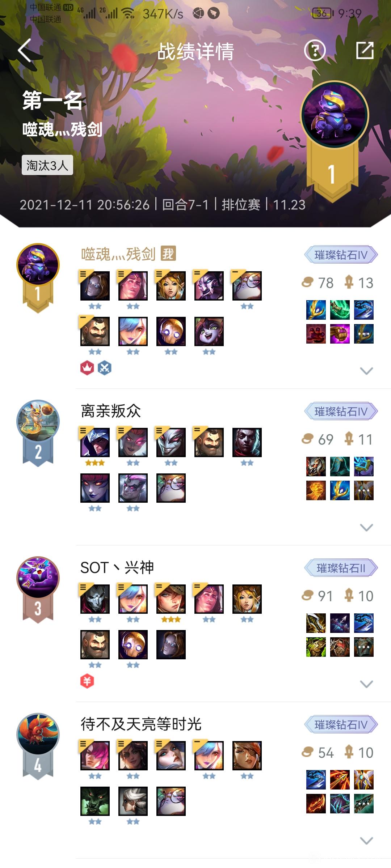Tap the 璀璨钻石II rank badge
391x868 pixels.
[341, 568]
